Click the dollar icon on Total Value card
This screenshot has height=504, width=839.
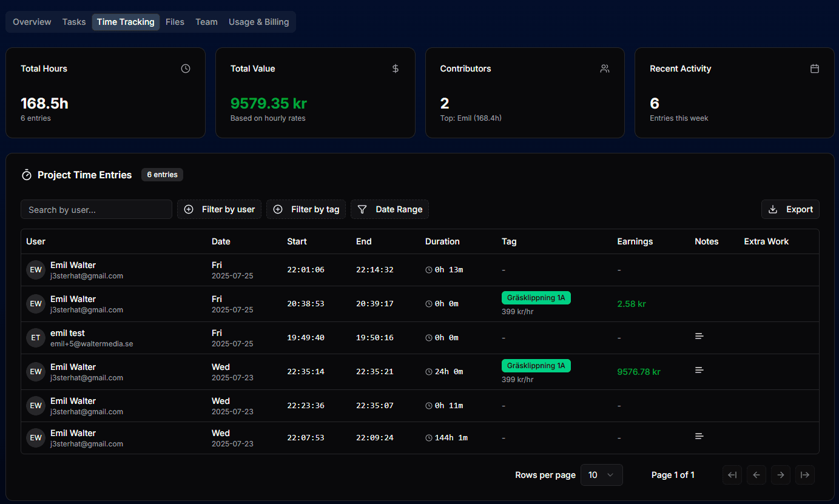coord(396,69)
